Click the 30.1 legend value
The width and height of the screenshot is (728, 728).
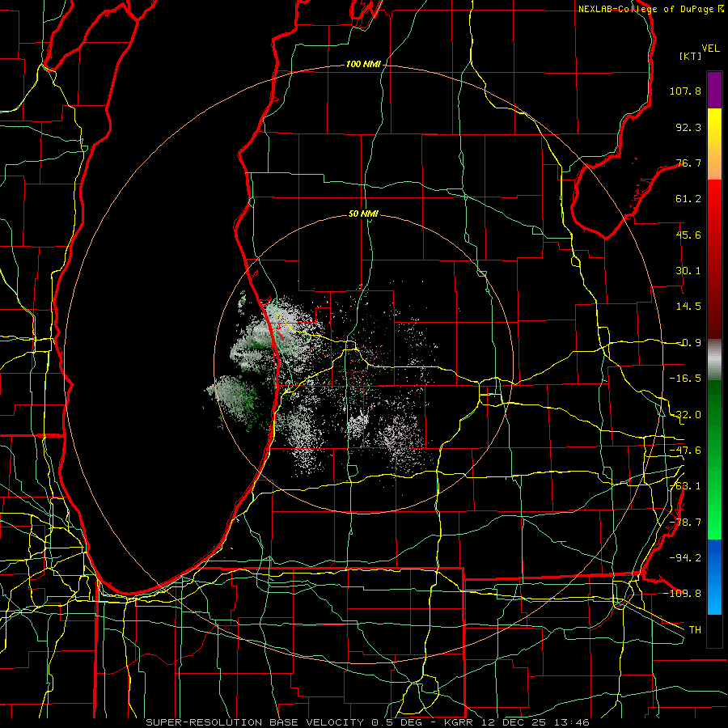coord(688,271)
